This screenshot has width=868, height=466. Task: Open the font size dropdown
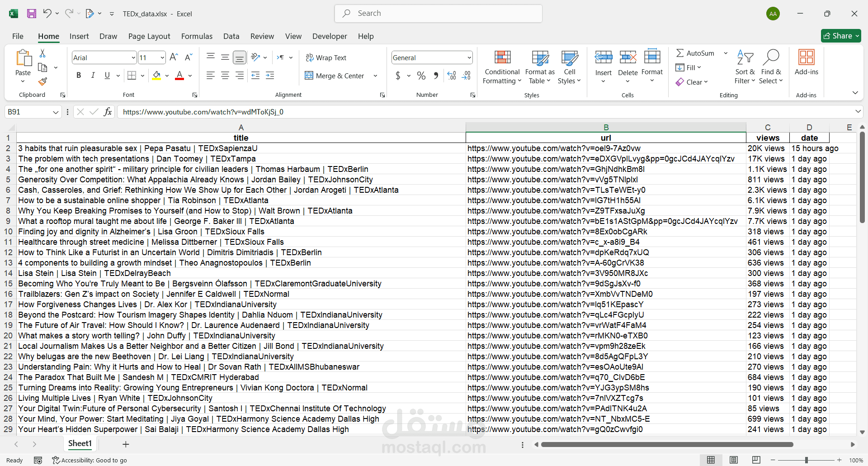click(162, 57)
